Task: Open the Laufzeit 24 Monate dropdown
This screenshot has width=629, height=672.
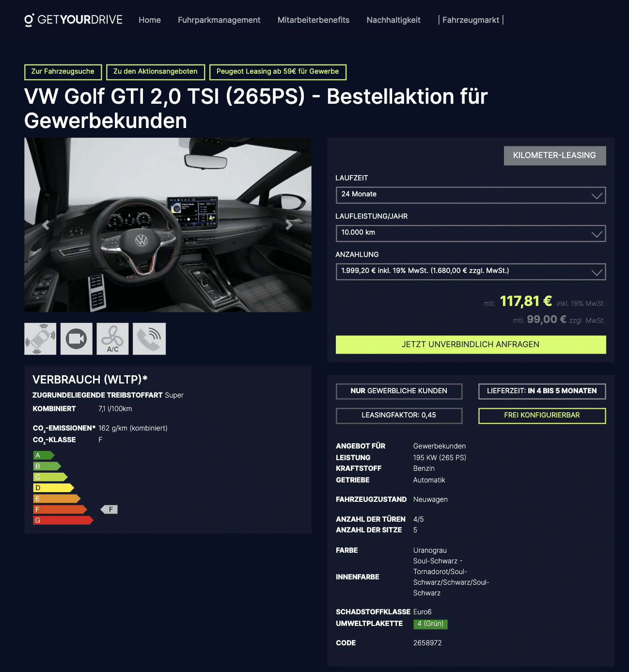Action: 471,195
